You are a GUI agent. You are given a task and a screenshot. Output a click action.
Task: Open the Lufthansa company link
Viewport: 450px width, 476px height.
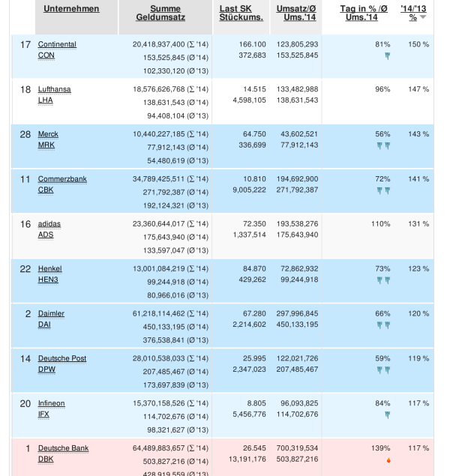(54, 89)
